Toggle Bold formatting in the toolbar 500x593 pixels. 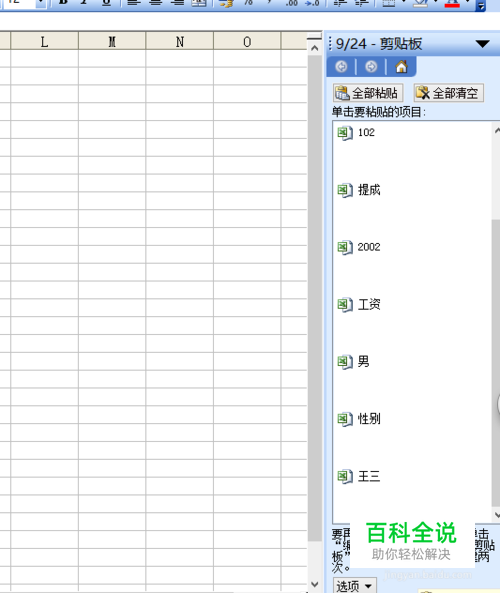[63, 3]
